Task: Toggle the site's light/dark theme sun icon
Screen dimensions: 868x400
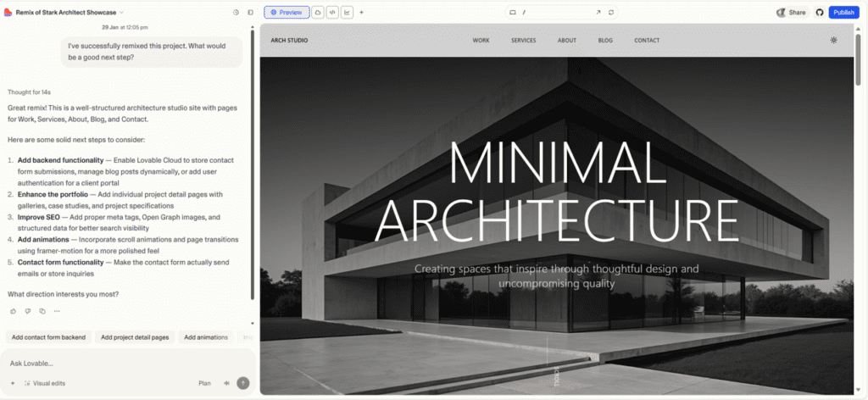Action: pos(834,40)
